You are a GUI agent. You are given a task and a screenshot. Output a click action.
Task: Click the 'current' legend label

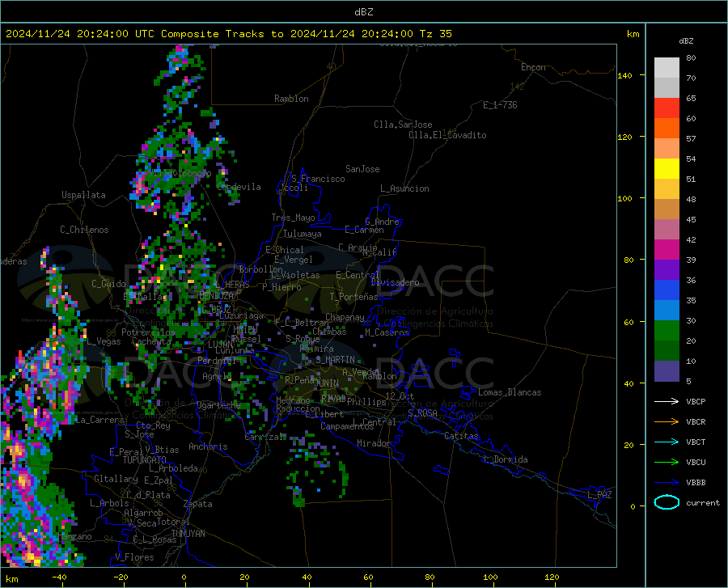703,502
